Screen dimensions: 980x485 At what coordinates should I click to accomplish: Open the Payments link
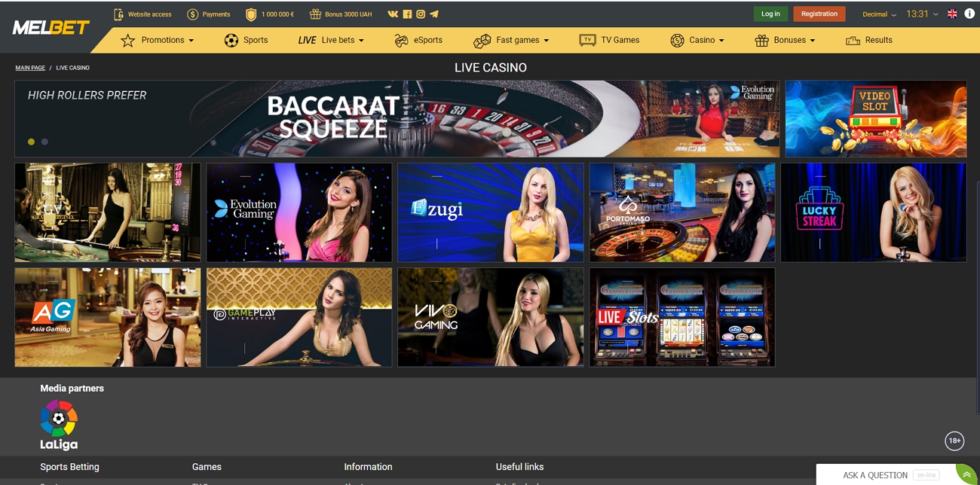point(208,14)
